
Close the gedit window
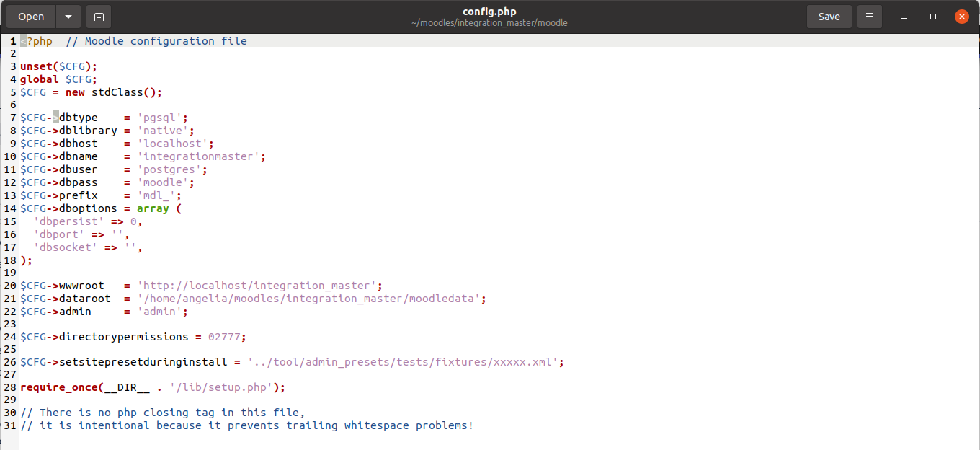click(x=962, y=17)
